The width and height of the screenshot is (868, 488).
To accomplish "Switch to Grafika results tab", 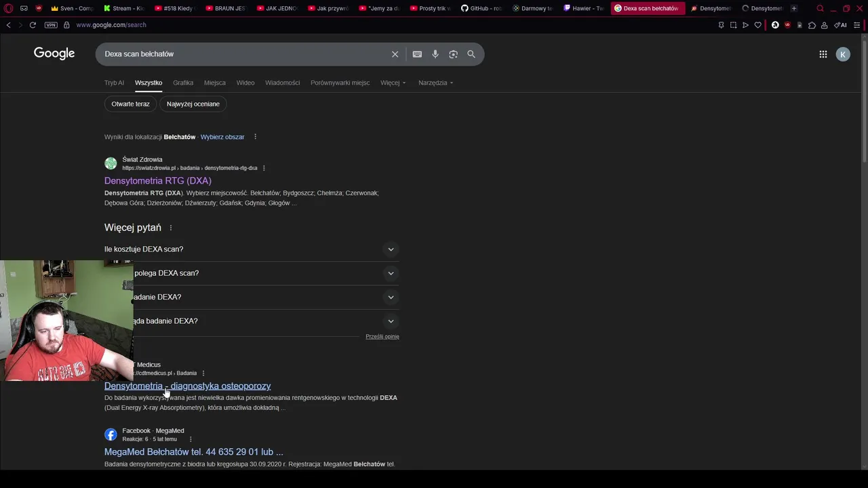I will (x=183, y=83).
